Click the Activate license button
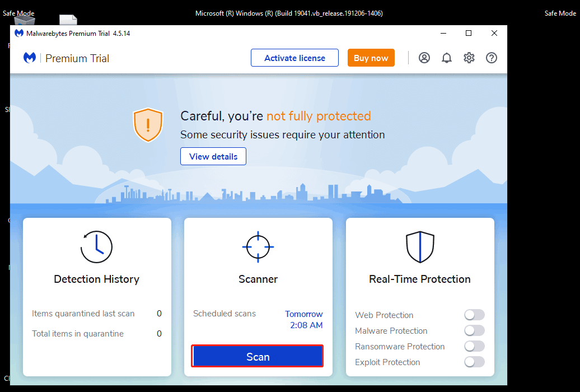 click(x=294, y=58)
